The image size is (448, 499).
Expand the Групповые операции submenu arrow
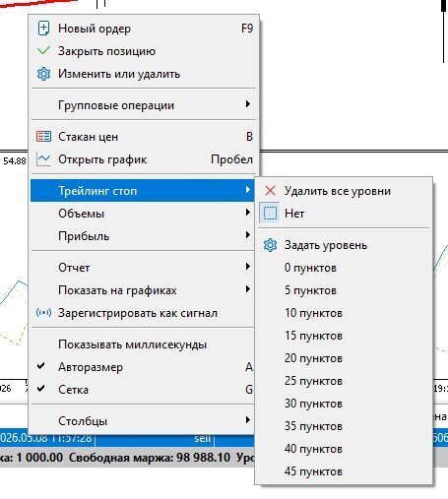tap(248, 104)
